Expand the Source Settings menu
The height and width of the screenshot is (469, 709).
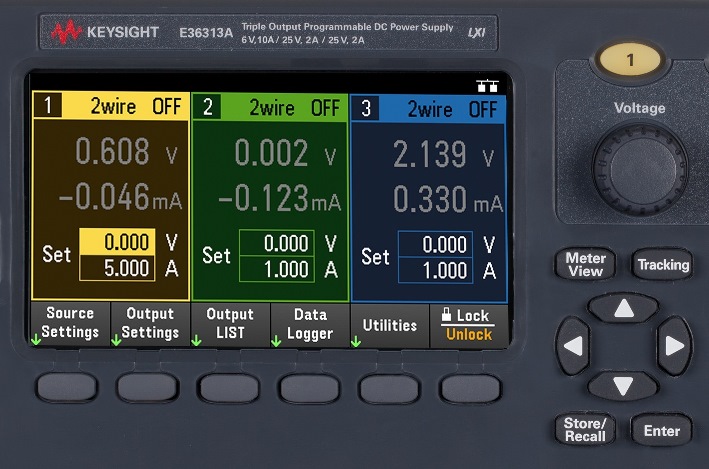coord(70,324)
